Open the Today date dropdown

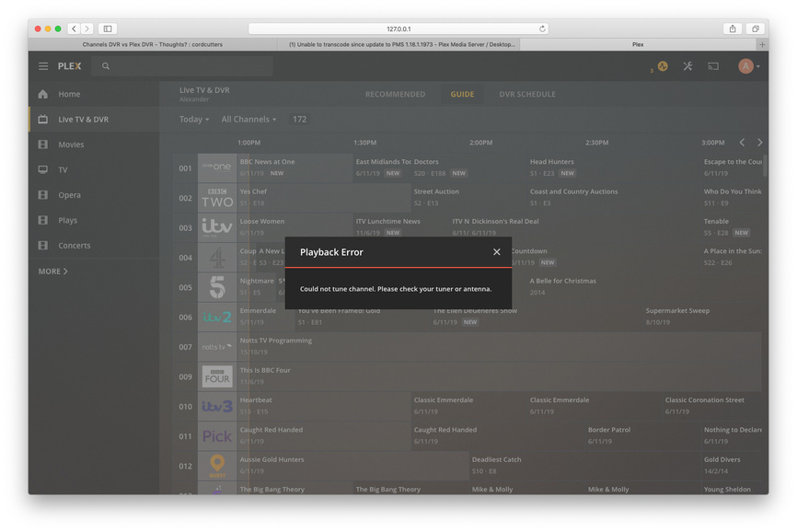tap(194, 120)
